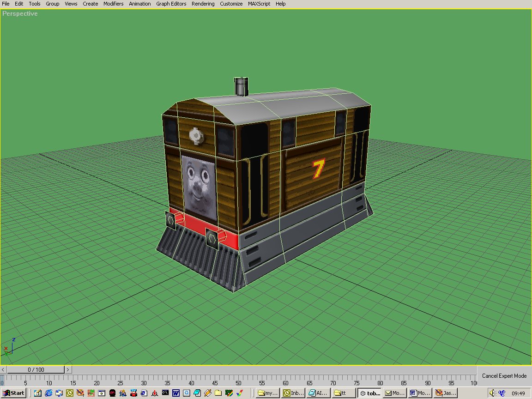
Task: Open the red and blue character quick launch icon
Action: 133,393
